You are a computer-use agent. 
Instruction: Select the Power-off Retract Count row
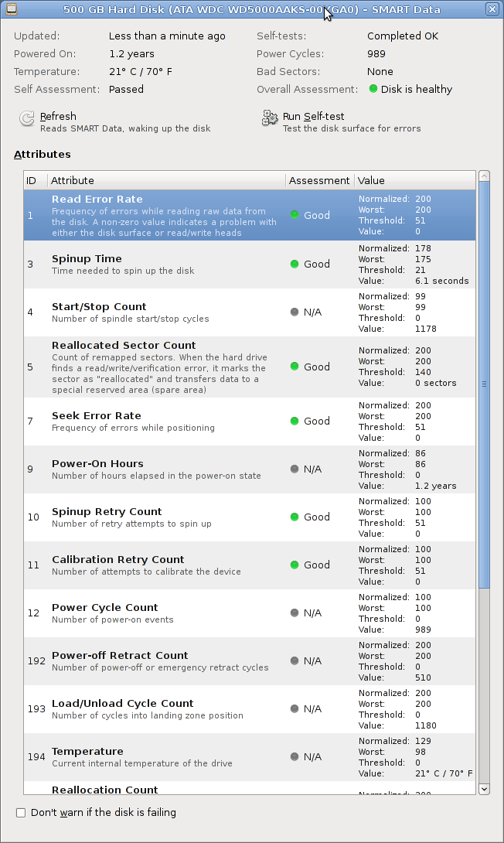250,660
